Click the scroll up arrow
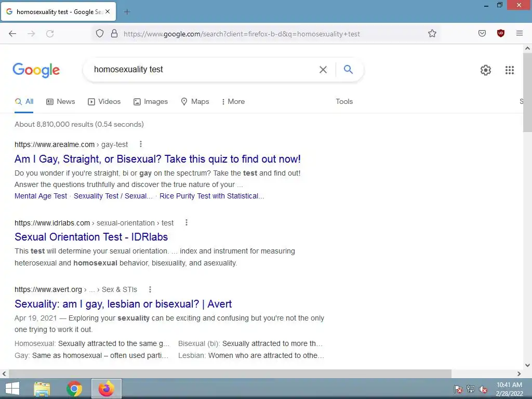The height and width of the screenshot is (399, 532). coord(527,48)
